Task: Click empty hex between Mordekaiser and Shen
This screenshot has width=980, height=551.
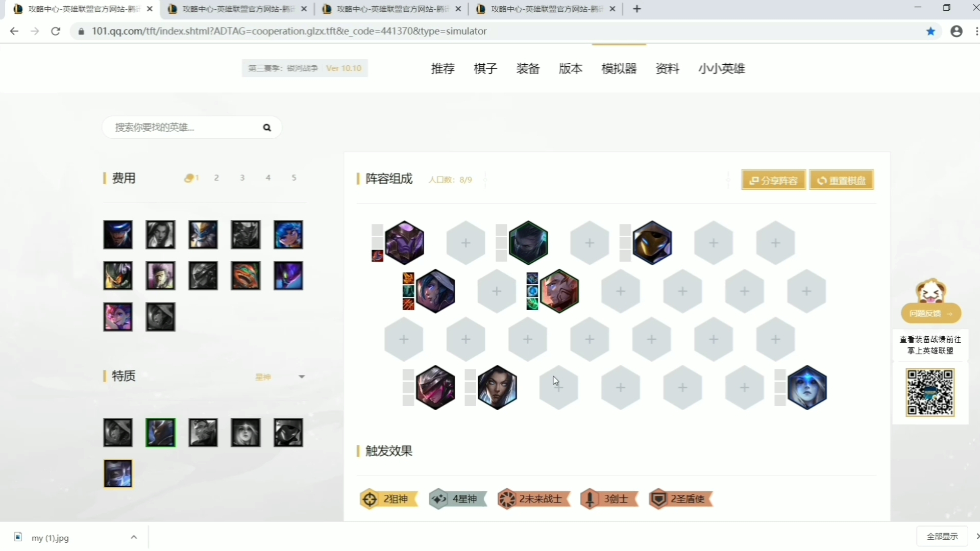Action: click(466, 243)
